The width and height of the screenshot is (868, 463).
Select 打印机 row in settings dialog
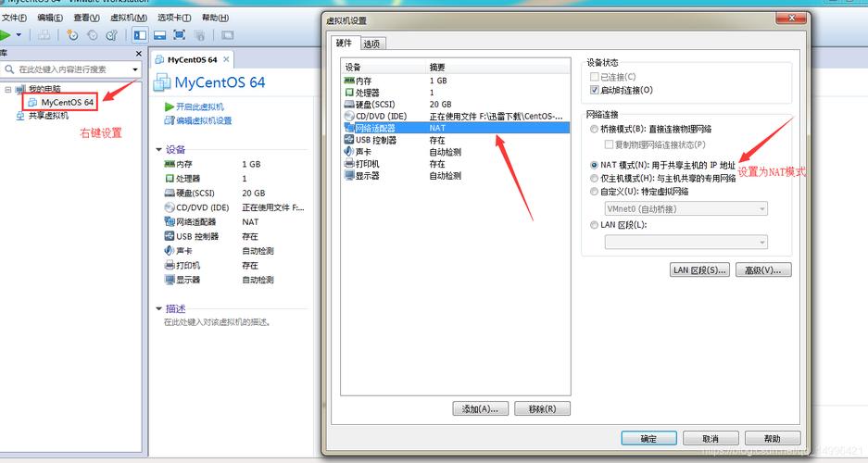pyautogui.click(x=455, y=164)
